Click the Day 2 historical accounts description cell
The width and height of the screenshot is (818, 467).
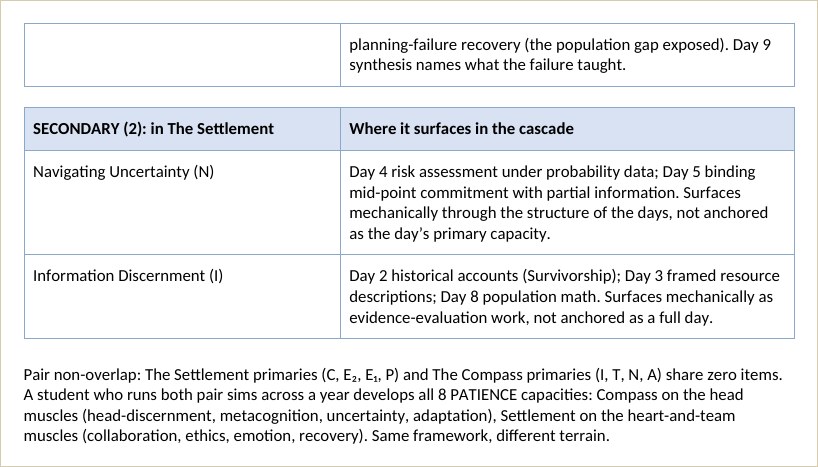[567, 296]
